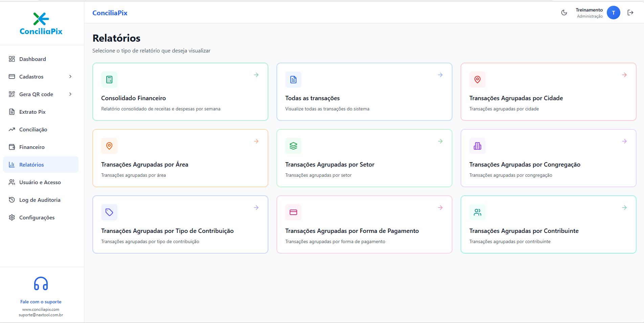Click the logout icon in the header
Image resolution: width=644 pixels, height=323 pixels.
[630, 13]
